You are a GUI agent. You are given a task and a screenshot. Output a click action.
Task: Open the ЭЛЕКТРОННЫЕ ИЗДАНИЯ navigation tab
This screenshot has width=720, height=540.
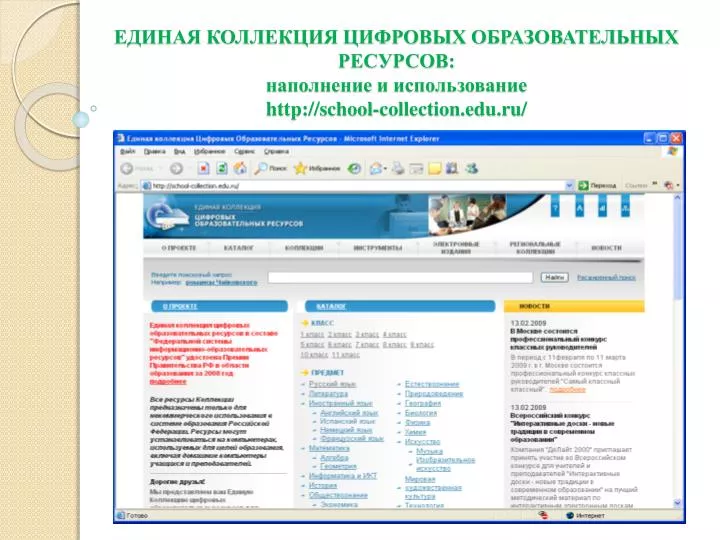coord(456,248)
